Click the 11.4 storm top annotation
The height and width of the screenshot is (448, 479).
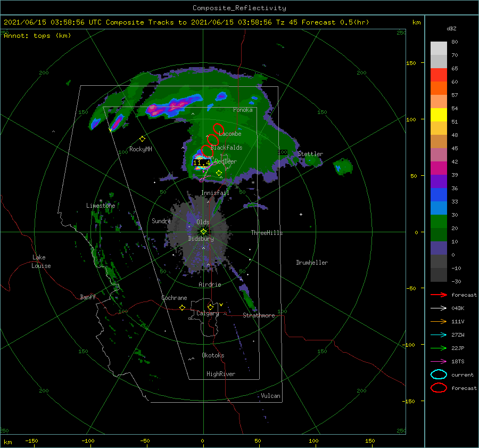point(202,163)
